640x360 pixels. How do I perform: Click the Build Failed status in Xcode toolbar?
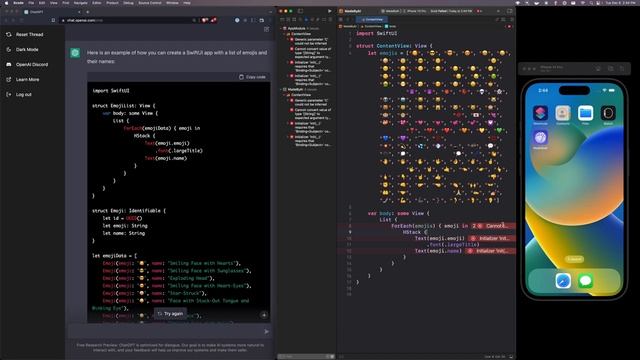451,11
